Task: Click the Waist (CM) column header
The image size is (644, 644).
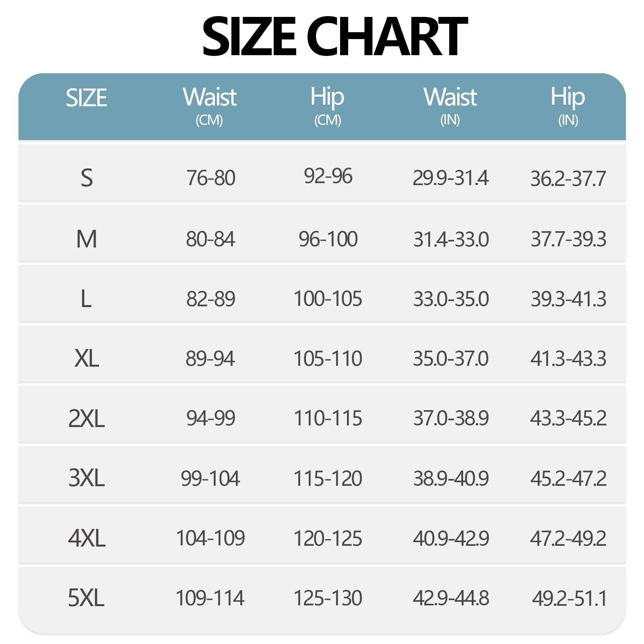Action: tap(210, 106)
